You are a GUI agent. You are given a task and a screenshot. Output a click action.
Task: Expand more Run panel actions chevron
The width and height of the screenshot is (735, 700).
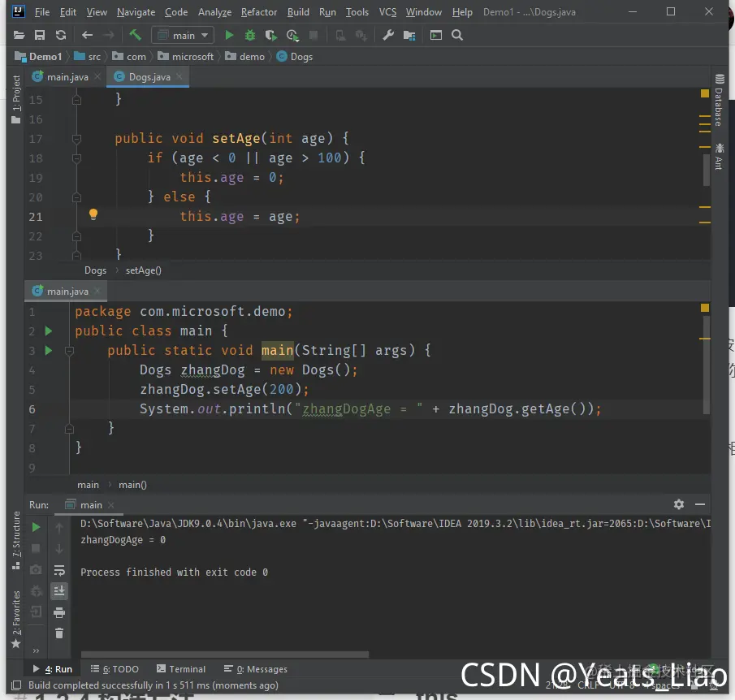pyautogui.click(x=36, y=650)
